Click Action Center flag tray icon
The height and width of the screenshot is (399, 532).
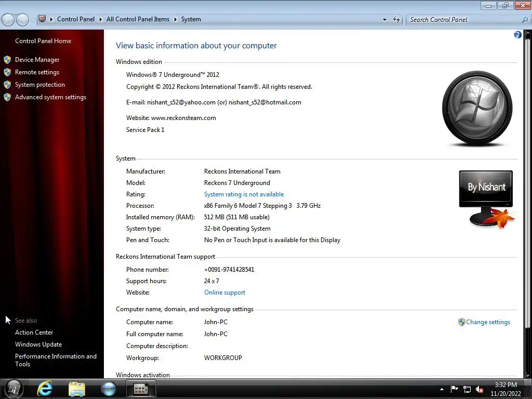coord(454,390)
